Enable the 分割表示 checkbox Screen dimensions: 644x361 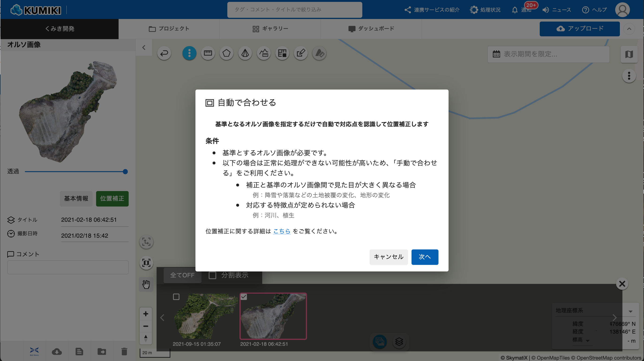click(213, 275)
